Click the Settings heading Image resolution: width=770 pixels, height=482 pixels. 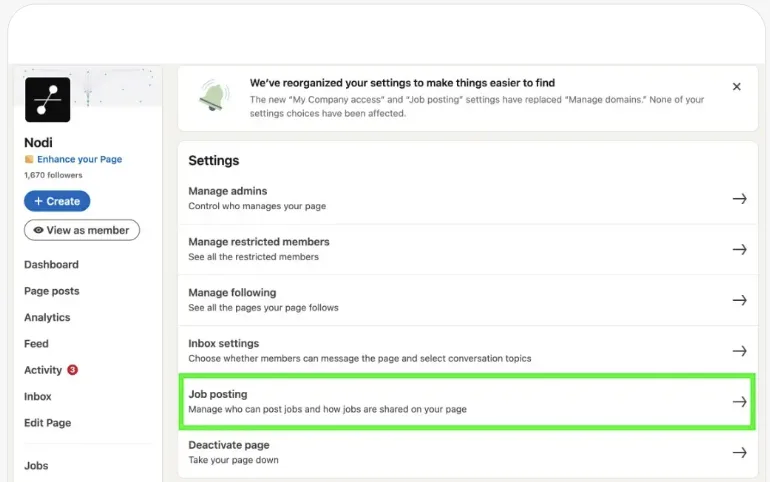point(214,161)
